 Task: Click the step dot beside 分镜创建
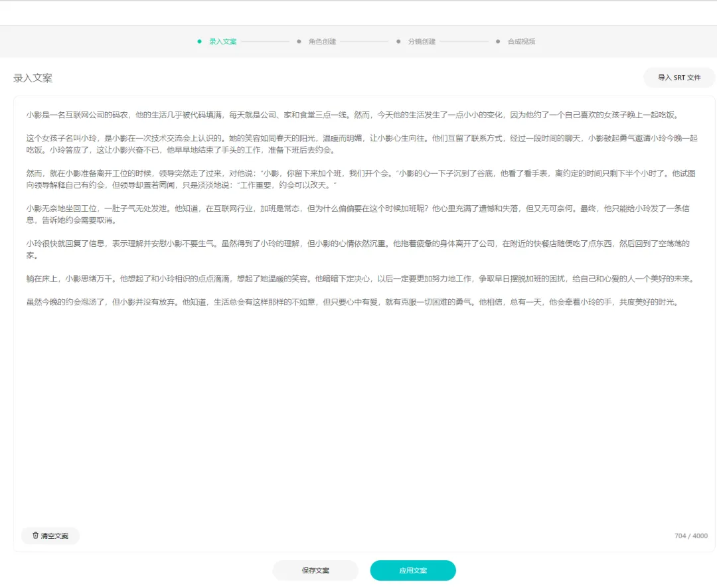pyautogui.click(x=398, y=41)
